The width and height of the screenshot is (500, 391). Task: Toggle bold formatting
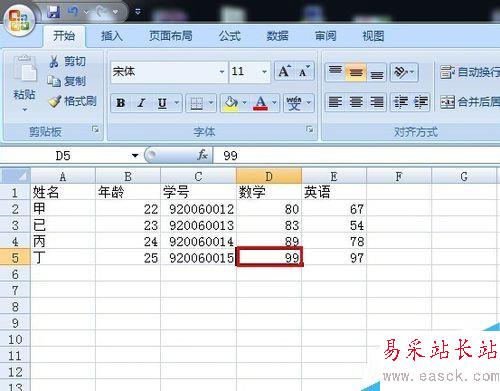pos(121,103)
